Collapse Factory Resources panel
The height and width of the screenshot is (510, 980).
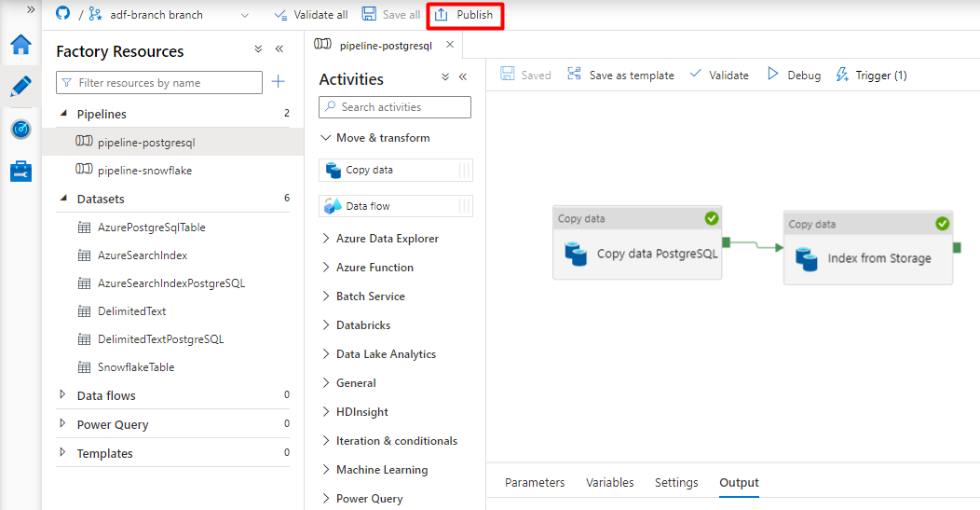click(279, 48)
